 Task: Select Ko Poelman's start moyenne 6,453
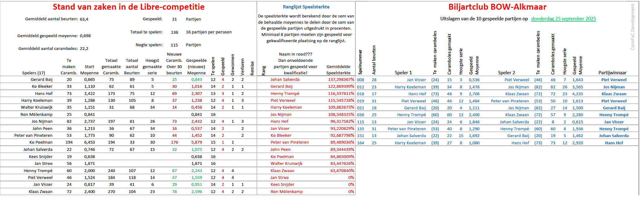89,142
